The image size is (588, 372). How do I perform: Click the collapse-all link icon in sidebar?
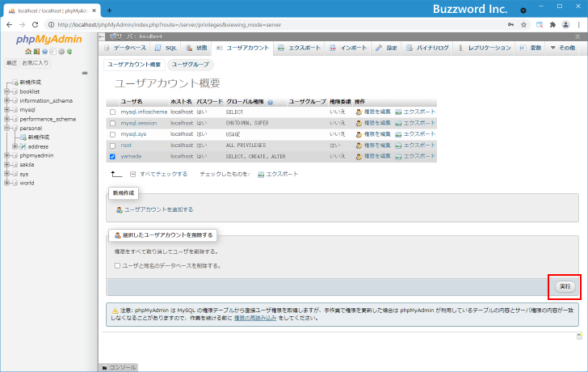click(x=85, y=73)
